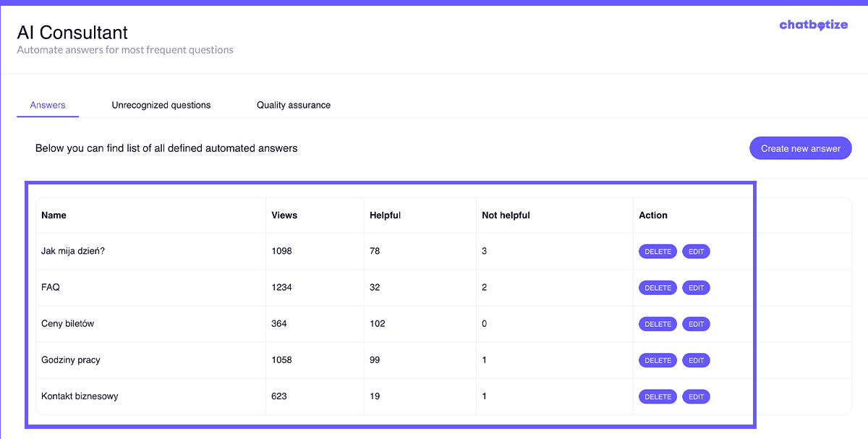Screen dimensions: 868x439
Task: Delete the 'Kontakt biznesowy' answer
Action: pos(658,396)
